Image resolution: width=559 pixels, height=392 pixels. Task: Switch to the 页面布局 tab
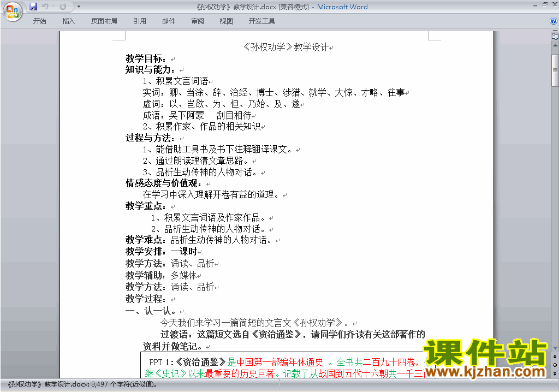(x=104, y=21)
